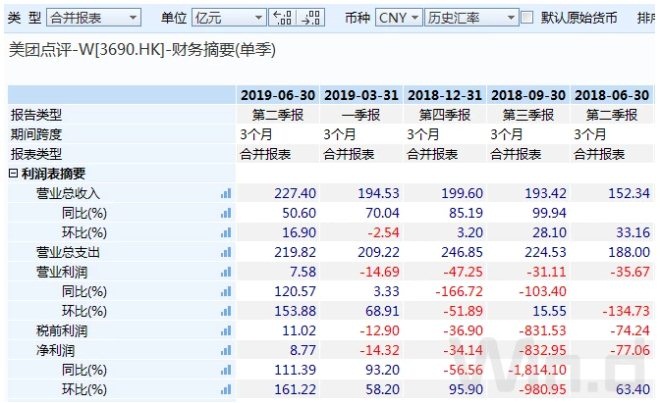This screenshot has width=660, height=403.
Task: Open chart icon for 净利润 环比(%) row
Action: 226,390
